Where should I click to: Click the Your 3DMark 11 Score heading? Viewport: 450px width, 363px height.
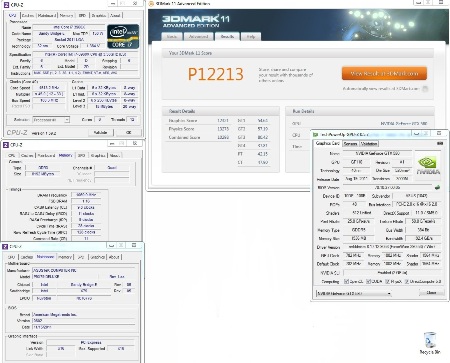point(190,53)
